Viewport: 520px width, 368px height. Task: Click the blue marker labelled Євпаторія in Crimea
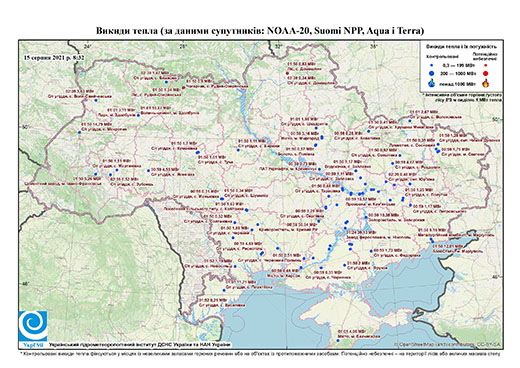pyautogui.click(x=338, y=341)
